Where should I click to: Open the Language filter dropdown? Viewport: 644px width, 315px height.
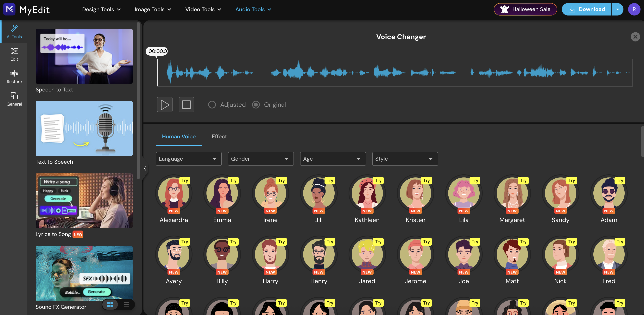coord(188,159)
